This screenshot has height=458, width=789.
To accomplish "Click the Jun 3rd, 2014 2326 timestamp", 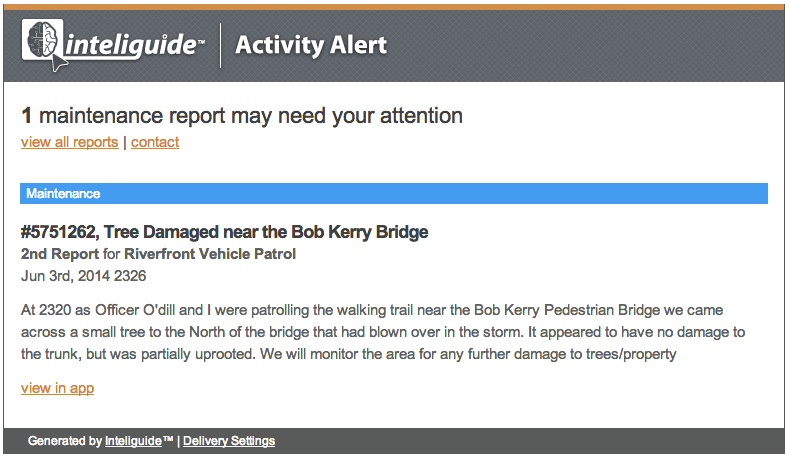I will [84, 276].
